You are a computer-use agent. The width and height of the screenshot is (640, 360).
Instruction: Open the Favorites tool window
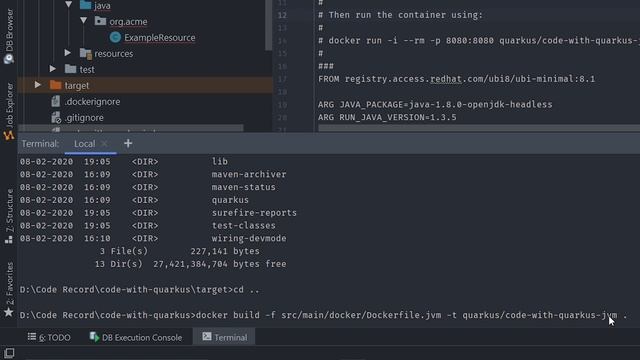9,290
